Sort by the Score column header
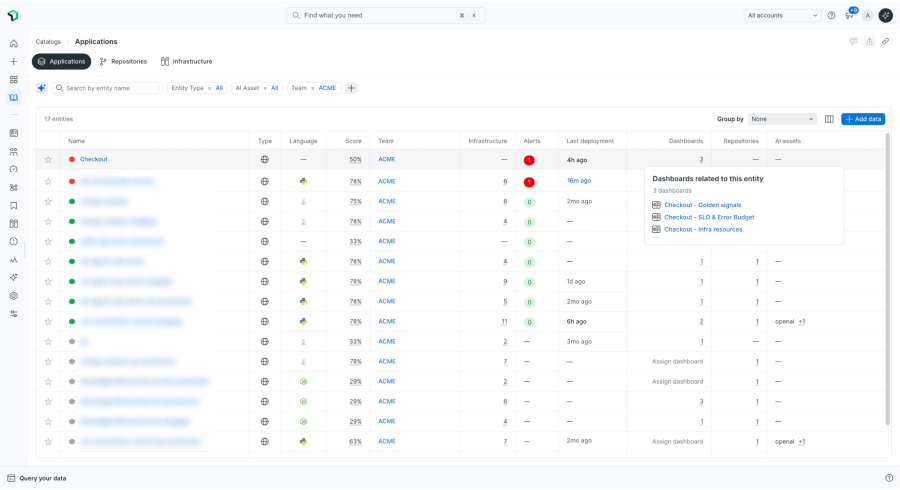900x490 pixels. pos(354,141)
